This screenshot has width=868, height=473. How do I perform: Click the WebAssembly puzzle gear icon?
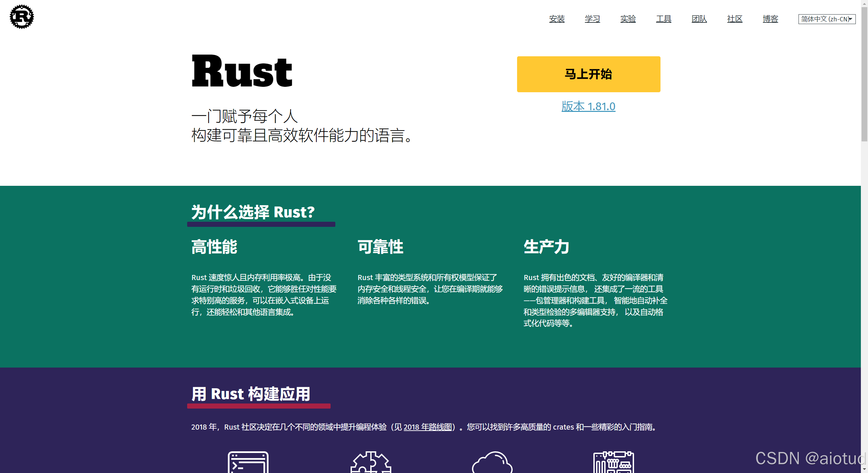tap(371, 462)
